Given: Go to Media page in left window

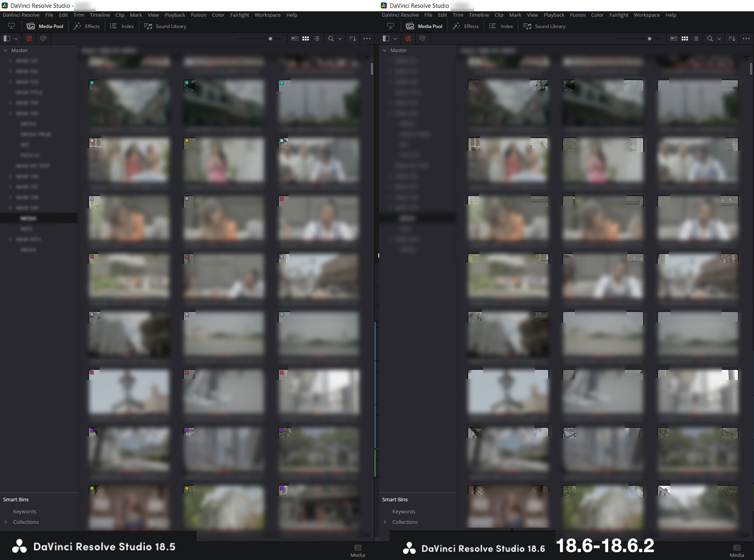Looking at the screenshot, I should click(358, 551).
